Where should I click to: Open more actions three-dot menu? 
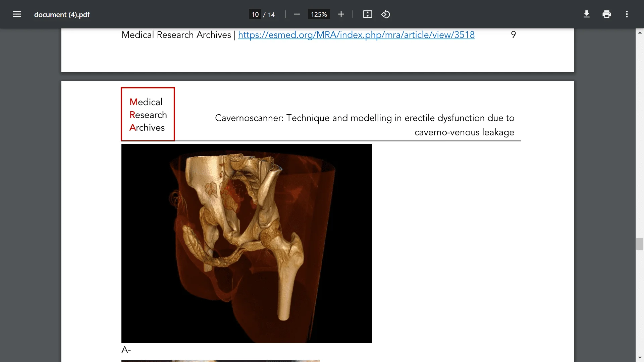point(627,14)
